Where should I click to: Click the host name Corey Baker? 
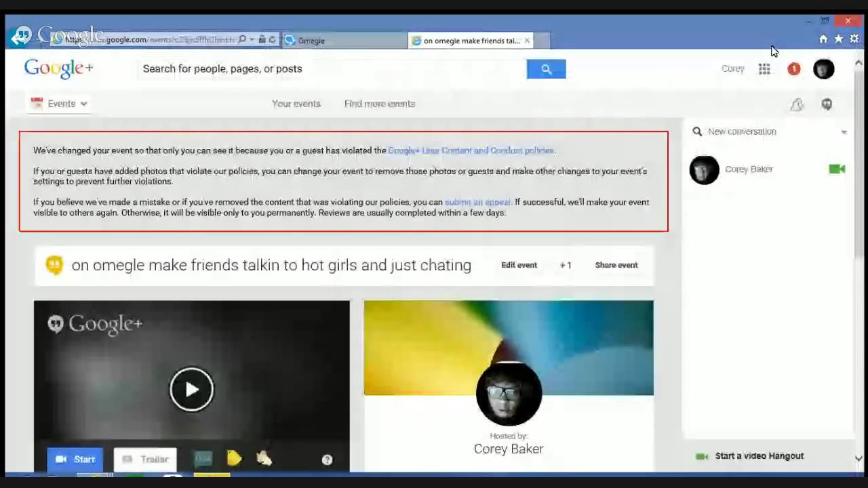click(509, 449)
